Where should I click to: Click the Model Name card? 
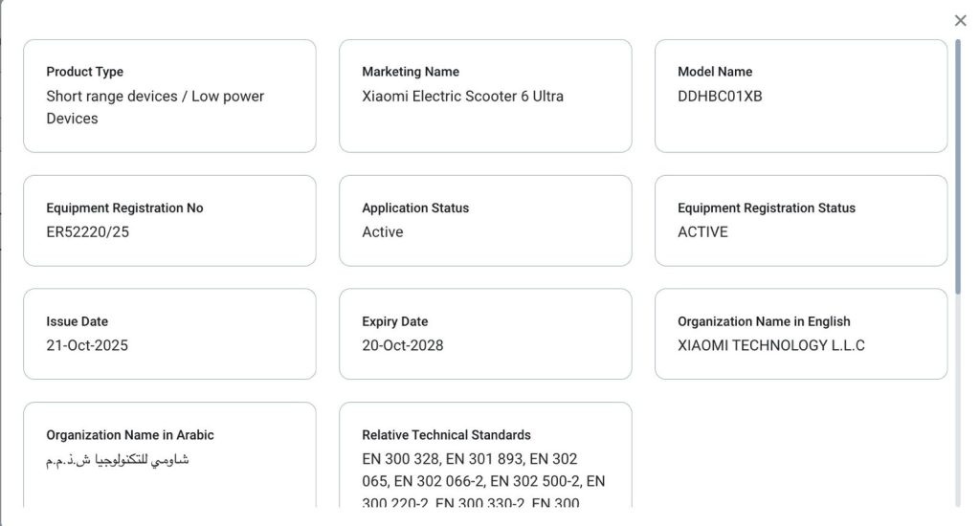(801, 97)
